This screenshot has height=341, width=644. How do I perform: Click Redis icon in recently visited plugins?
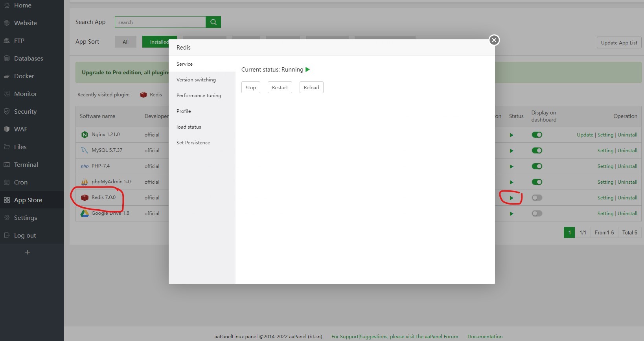point(144,95)
